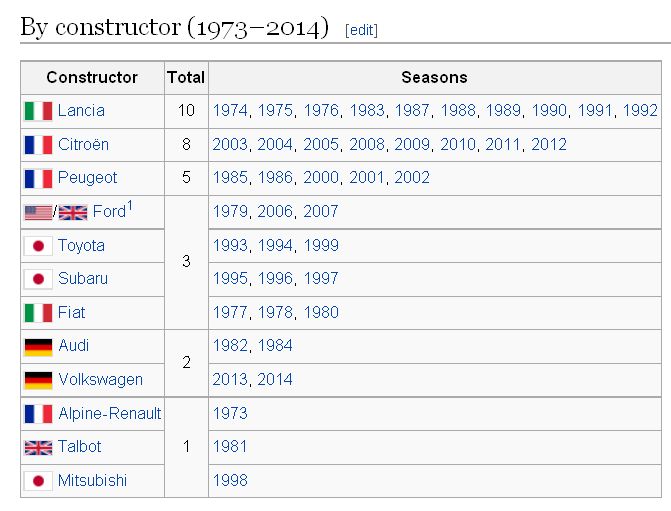Click the Italian flag next to Fiat
The width and height of the screenshot is (671, 511).
[38, 313]
